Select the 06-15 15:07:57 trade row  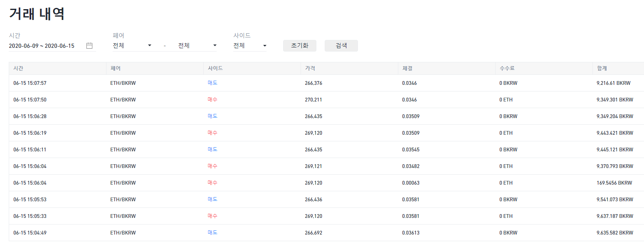(x=326, y=83)
